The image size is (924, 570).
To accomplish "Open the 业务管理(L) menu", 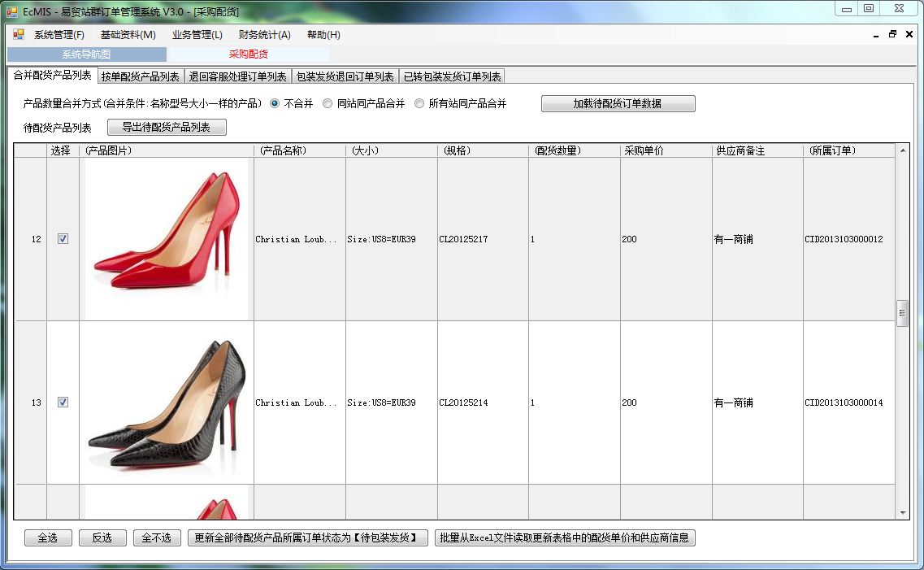I will [197, 35].
